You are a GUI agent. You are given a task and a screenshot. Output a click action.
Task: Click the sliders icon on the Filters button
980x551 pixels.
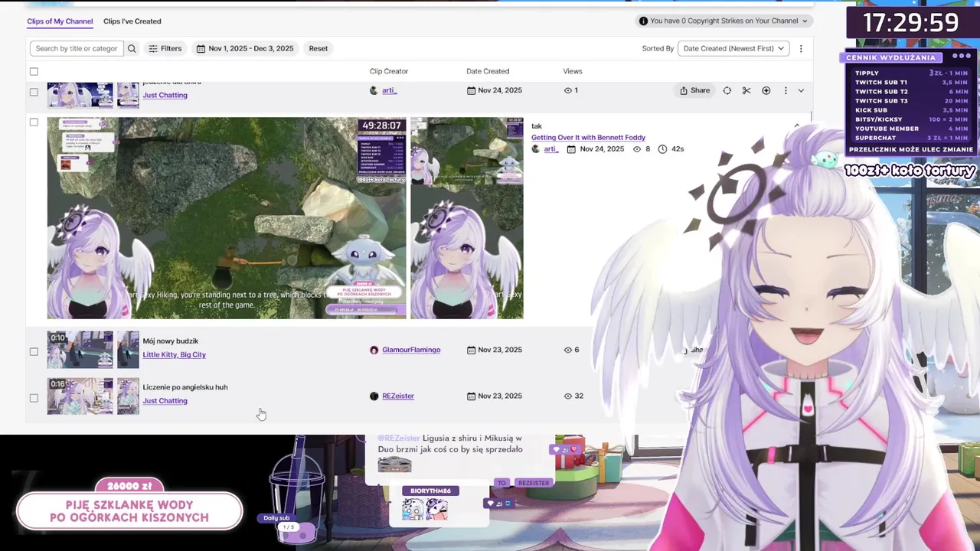[x=153, y=48]
